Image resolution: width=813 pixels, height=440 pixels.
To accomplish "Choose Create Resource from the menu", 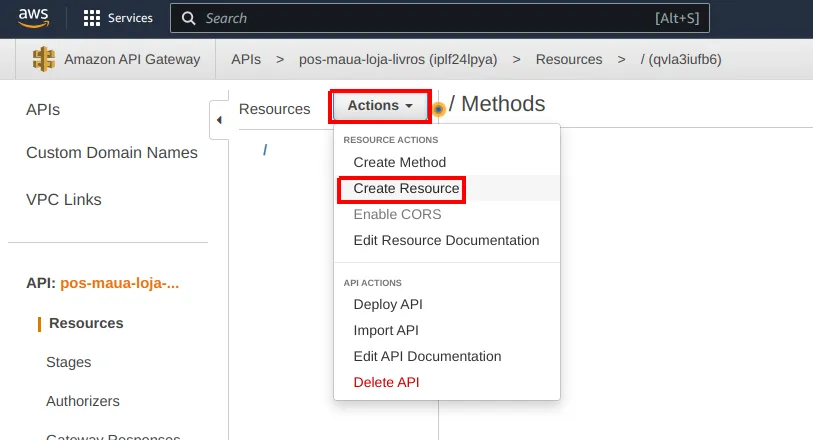I will tap(446, 188).
